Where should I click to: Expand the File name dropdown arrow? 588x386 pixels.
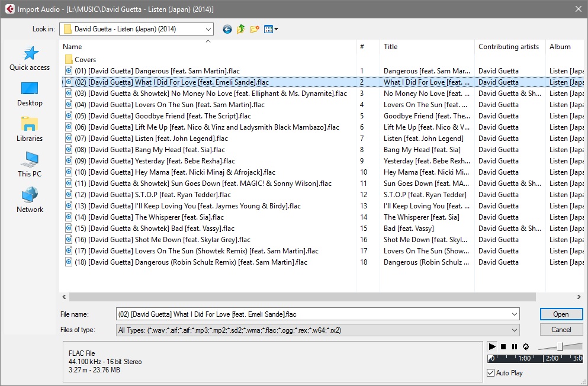click(515, 314)
